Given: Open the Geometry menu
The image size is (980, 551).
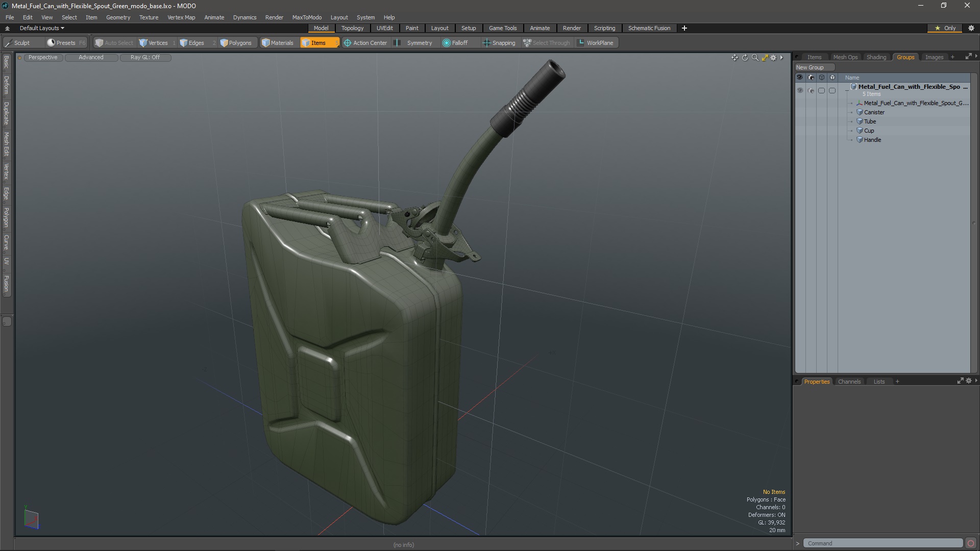Looking at the screenshot, I should coord(118,17).
